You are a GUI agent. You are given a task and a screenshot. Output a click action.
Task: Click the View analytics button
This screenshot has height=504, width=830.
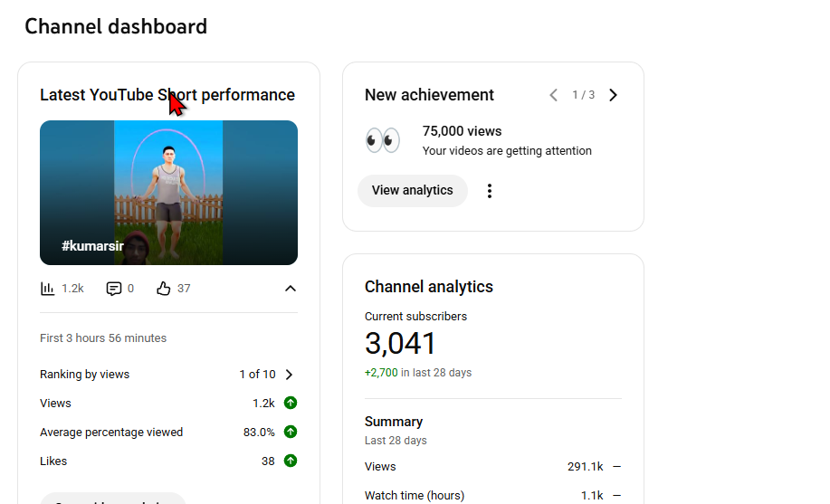point(412,191)
